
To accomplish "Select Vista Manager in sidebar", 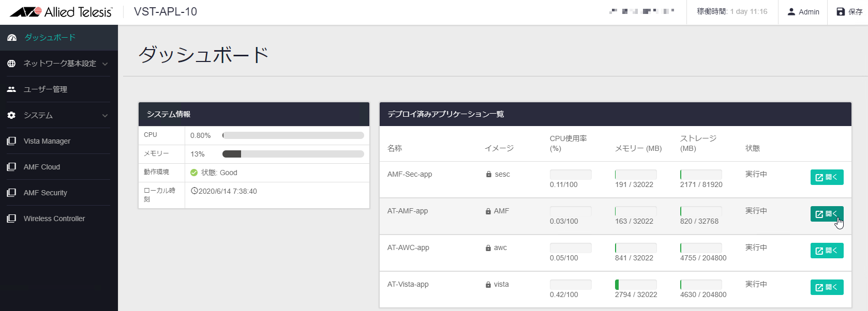I will pos(59,141).
